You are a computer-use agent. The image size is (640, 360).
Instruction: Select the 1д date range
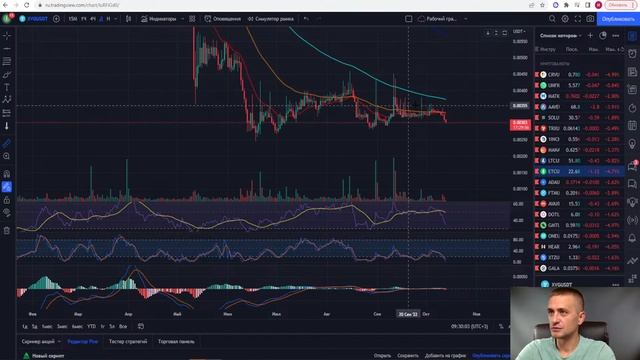pos(25,326)
